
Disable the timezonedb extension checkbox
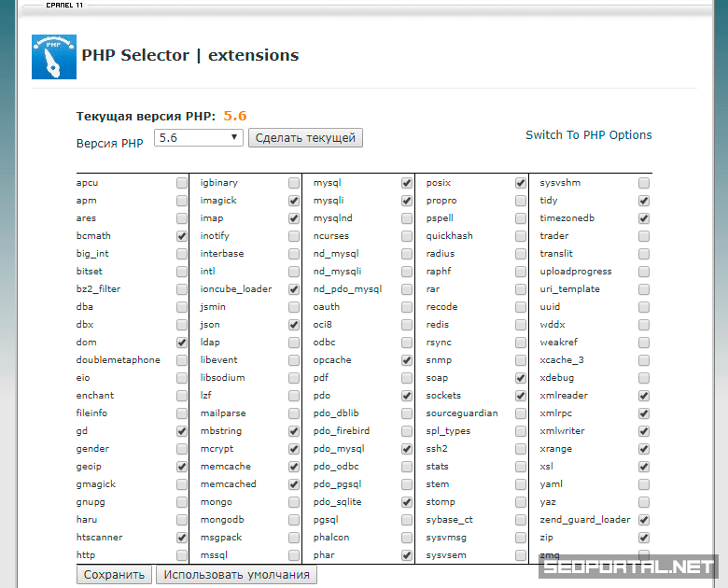[x=644, y=219]
